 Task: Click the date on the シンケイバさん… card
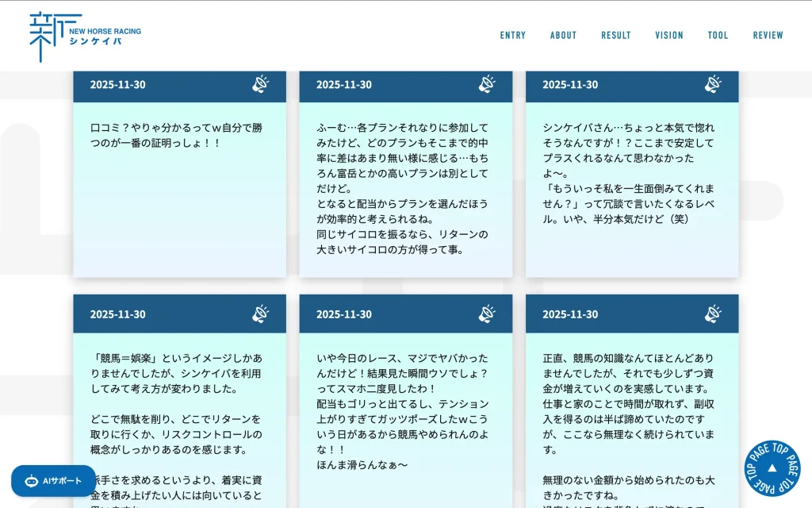coord(570,84)
